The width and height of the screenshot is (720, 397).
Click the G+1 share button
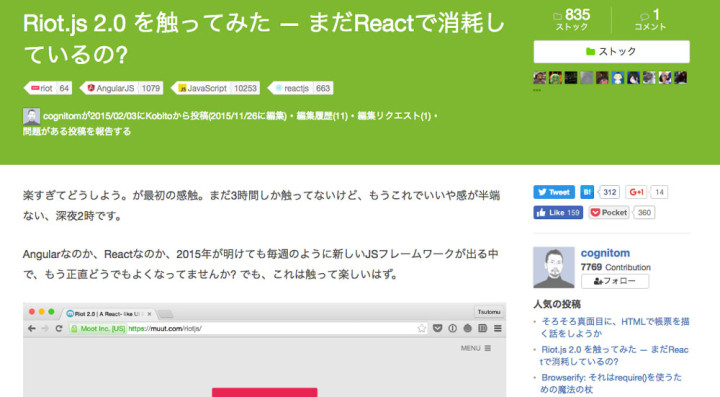[x=636, y=192]
